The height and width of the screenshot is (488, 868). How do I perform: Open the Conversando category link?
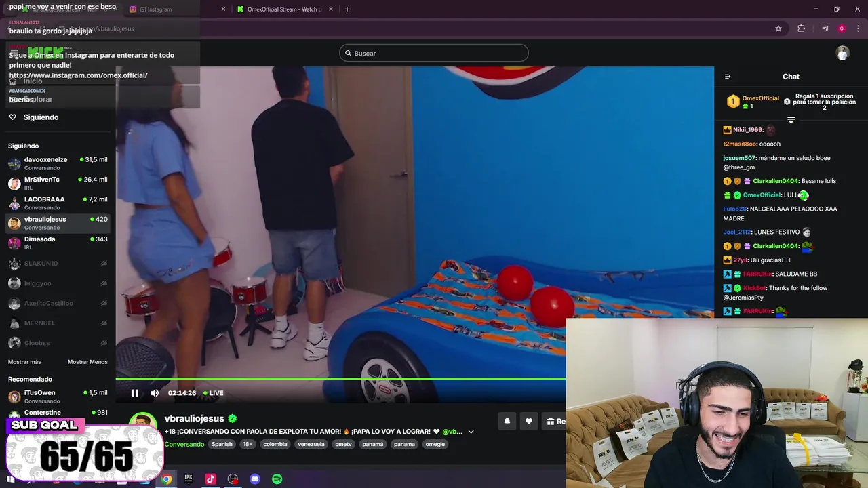[184, 445]
